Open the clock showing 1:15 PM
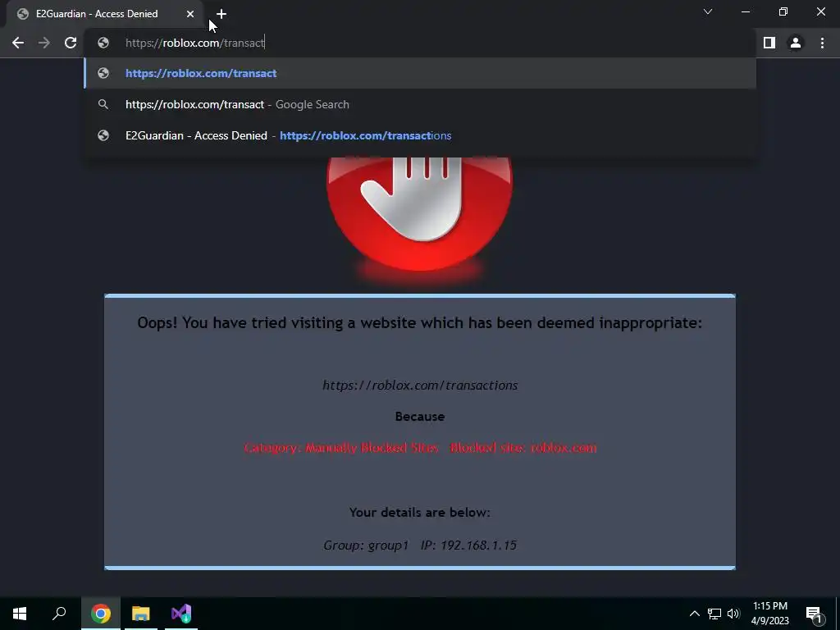Screen dimensions: 840x630 (769, 614)
